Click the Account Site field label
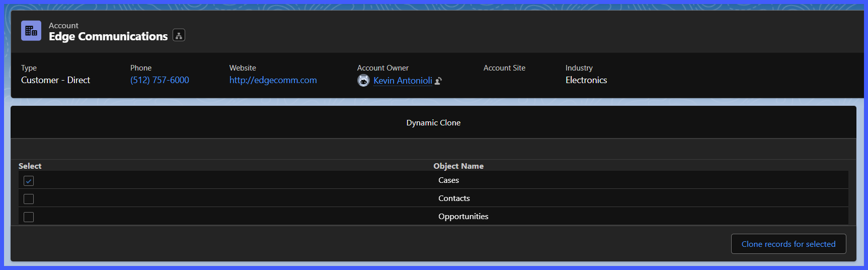The width and height of the screenshot is (868, 270). [x=504, y=68]
